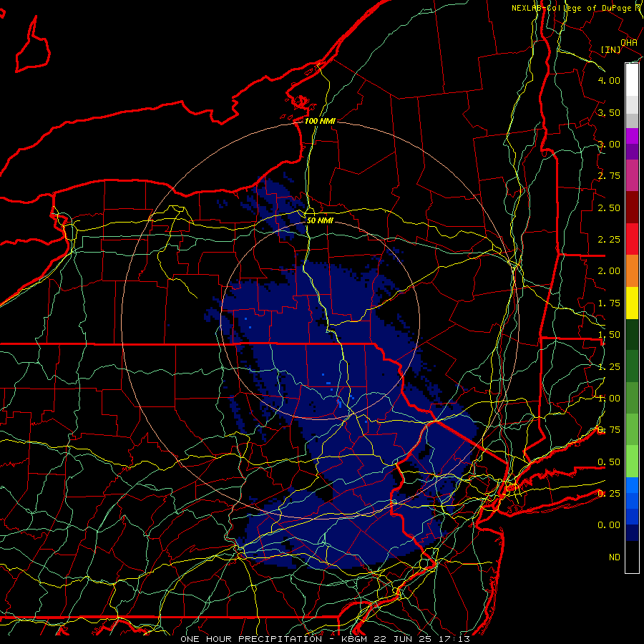644x644 pixels.
Task: Pick the orange legend swatch near 2.00
Action: (x=632, y=271)
